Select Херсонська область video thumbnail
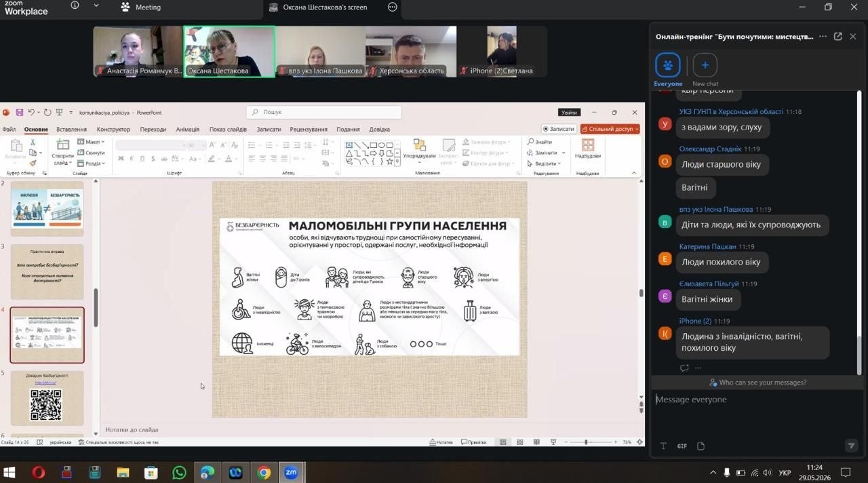This screenshot has height=483, width=868. coord(411,52)
